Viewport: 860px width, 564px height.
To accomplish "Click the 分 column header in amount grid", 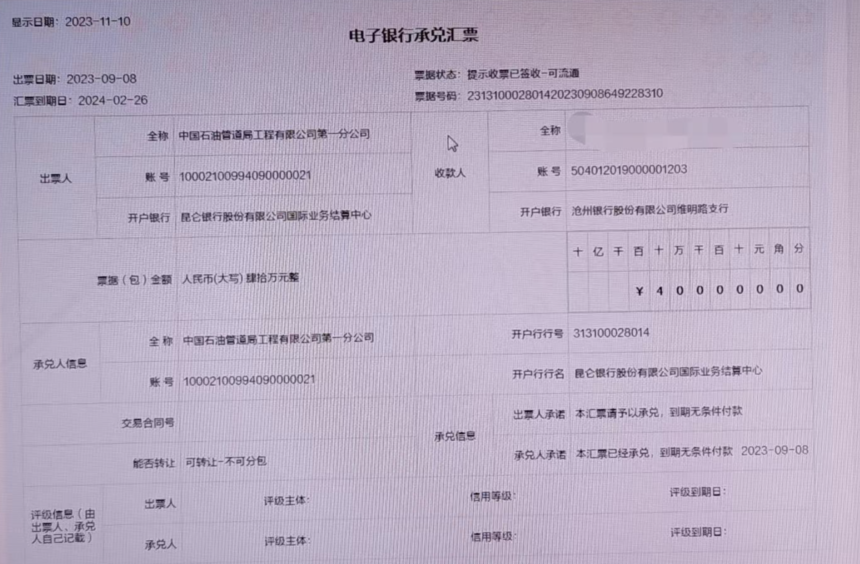I will click(x=799, y=249).
